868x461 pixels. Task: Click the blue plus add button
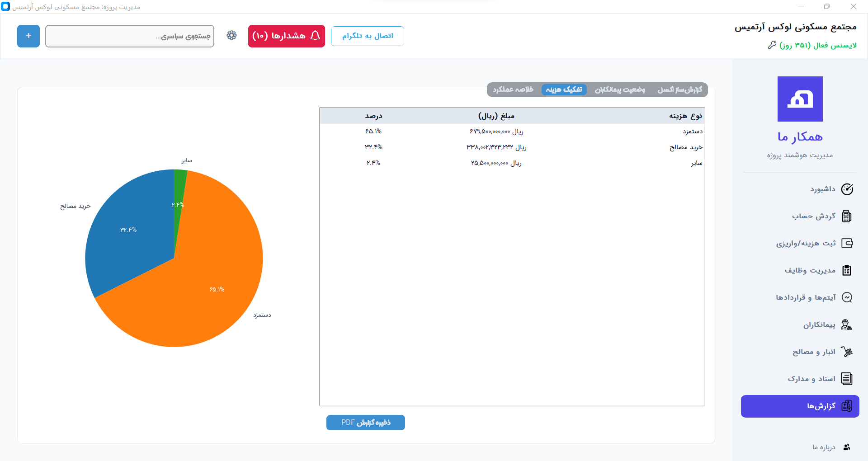(28, 36)
